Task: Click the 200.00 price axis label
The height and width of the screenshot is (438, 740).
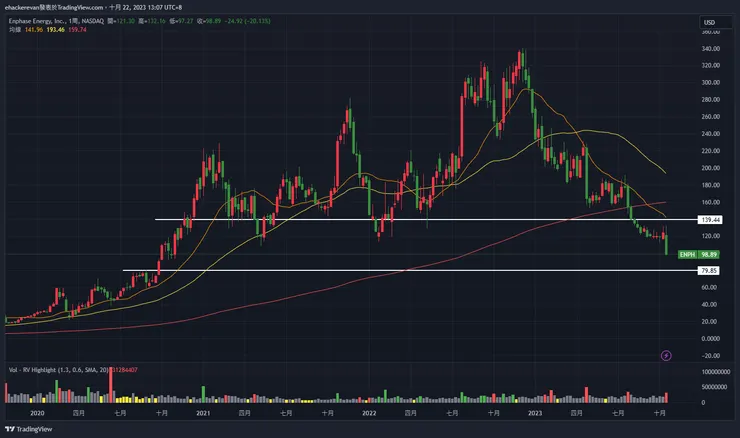Action: [x=711, y=168]
